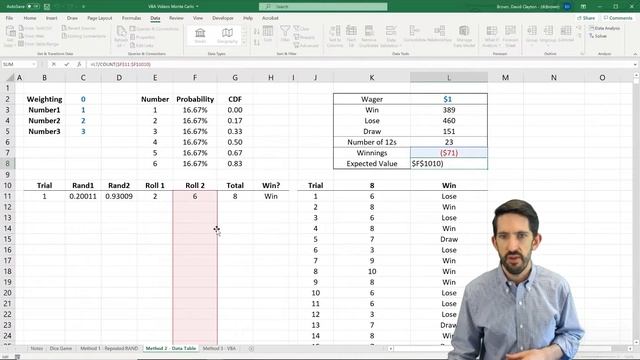Expand the formula bar

635,64
